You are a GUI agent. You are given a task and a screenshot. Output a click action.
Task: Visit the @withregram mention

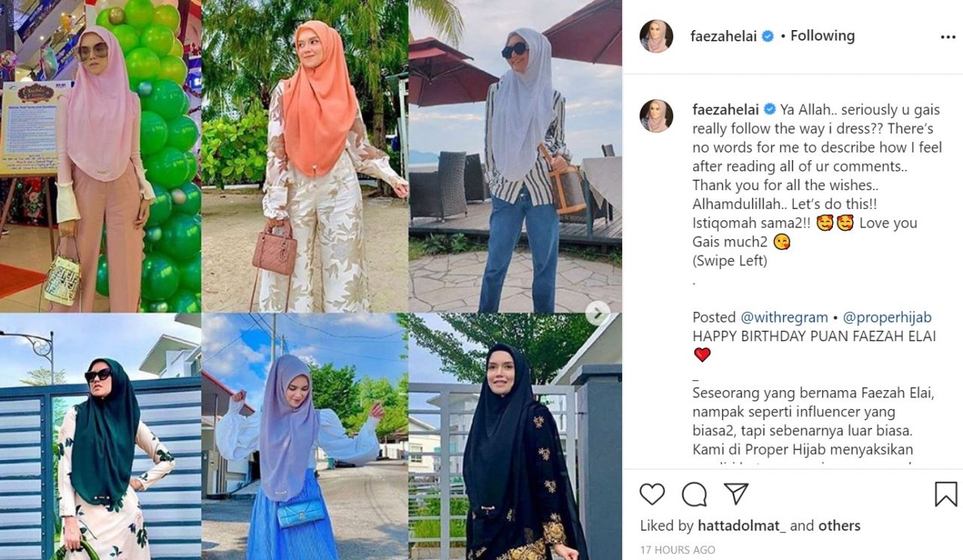click(x=784, y=317)
